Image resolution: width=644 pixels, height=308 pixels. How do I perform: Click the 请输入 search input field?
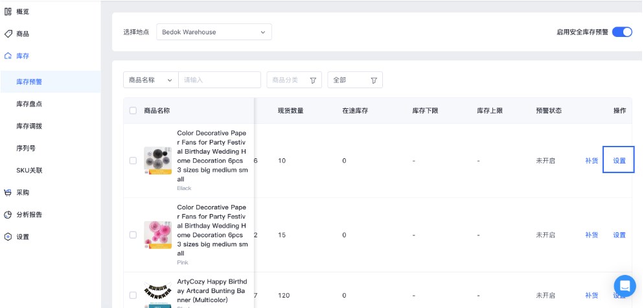(219, 80)
